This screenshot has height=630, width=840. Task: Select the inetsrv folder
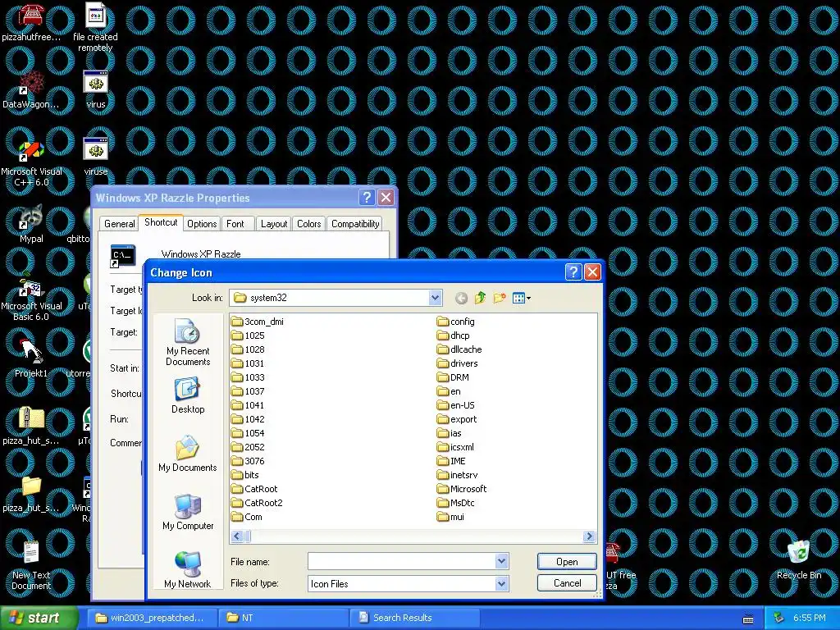click(458, 475)
